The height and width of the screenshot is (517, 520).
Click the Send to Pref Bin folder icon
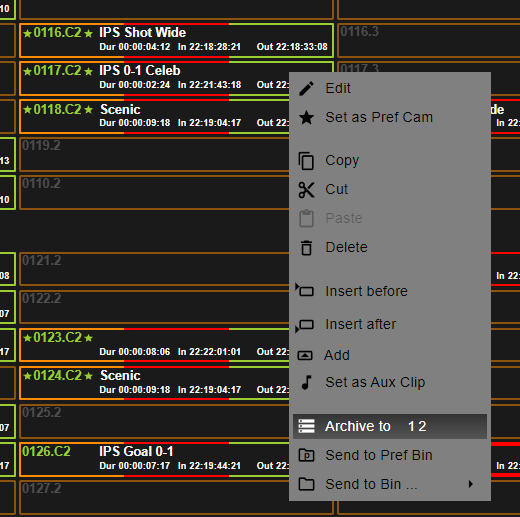306,455
